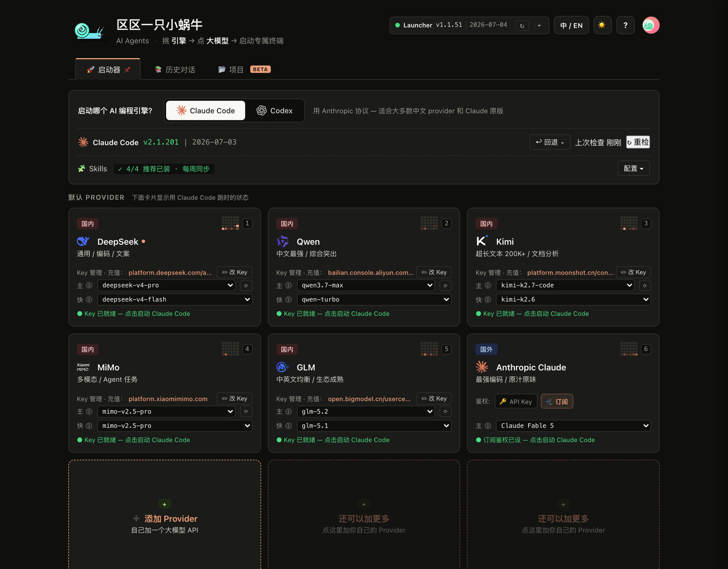
Task: Click the Anthropic Claude starburst logo
Action: (x=482, y=367)
